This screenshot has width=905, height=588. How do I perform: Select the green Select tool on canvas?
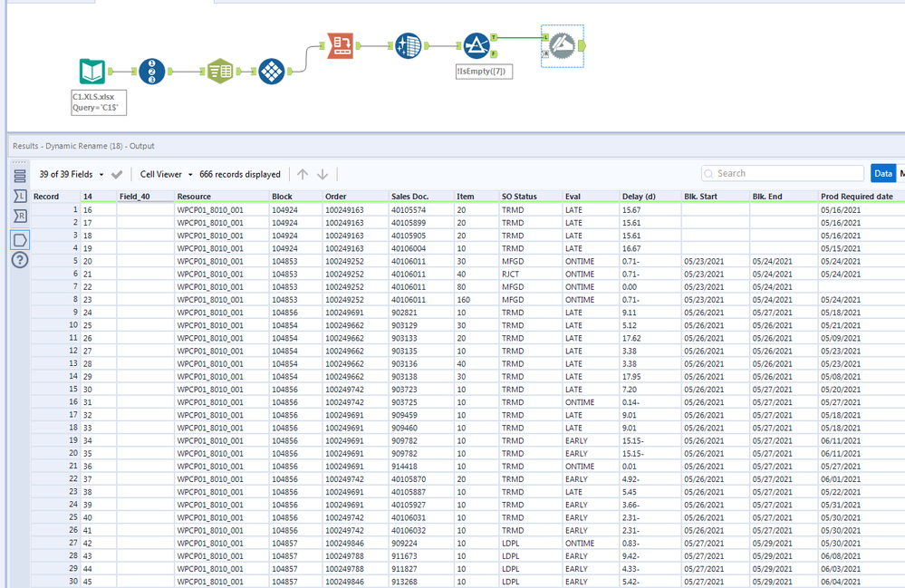tap(220, 72)
